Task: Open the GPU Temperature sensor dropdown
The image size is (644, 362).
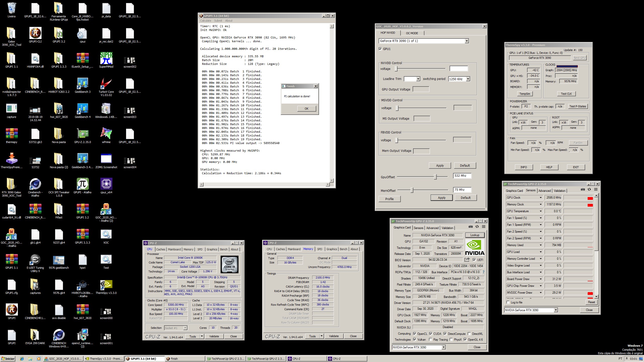Action: click(x=541, y=211)
